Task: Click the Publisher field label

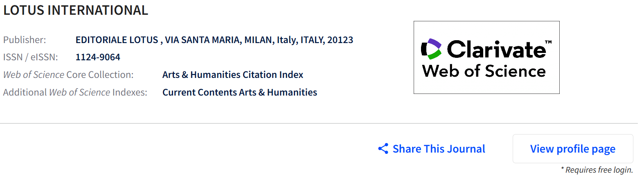Action: (25, 40)
